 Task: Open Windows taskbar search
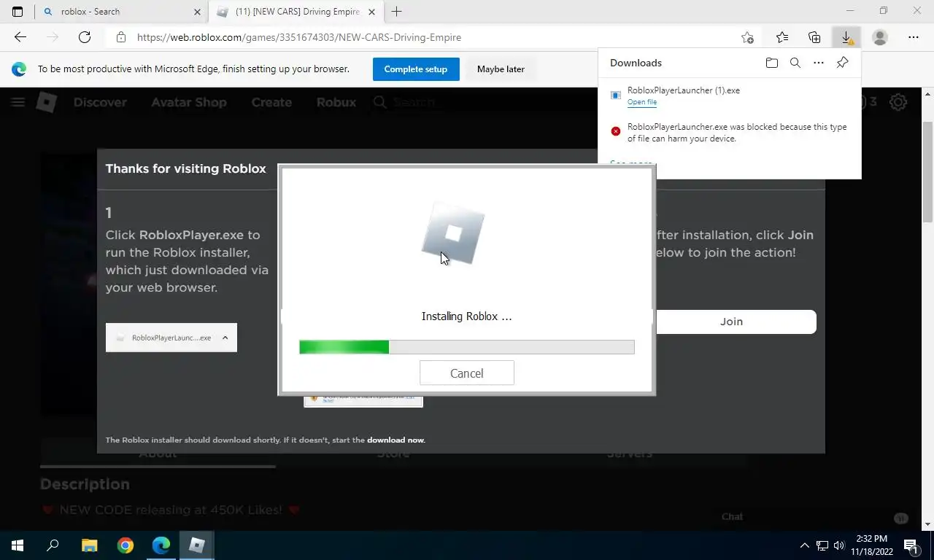point(53,545)
